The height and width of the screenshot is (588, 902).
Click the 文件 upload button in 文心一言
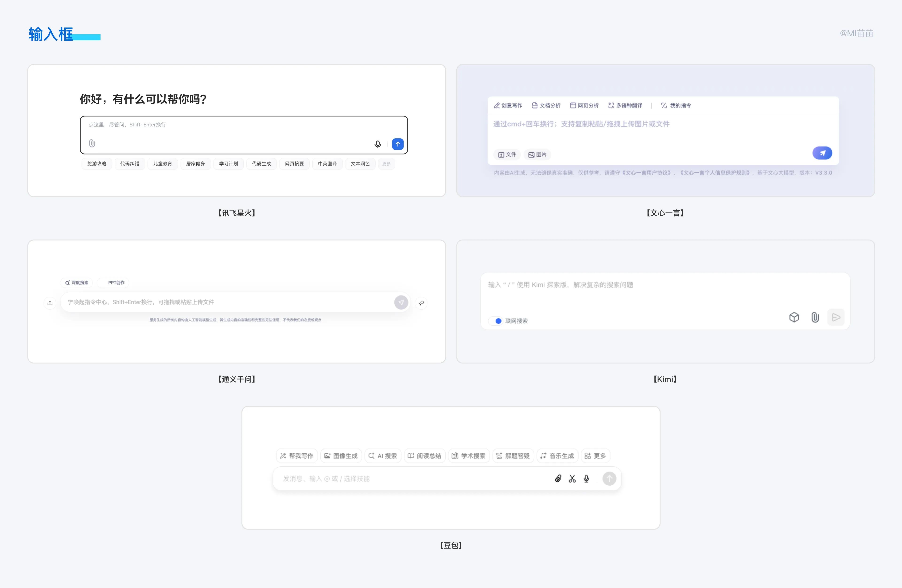tap(507, 155)
